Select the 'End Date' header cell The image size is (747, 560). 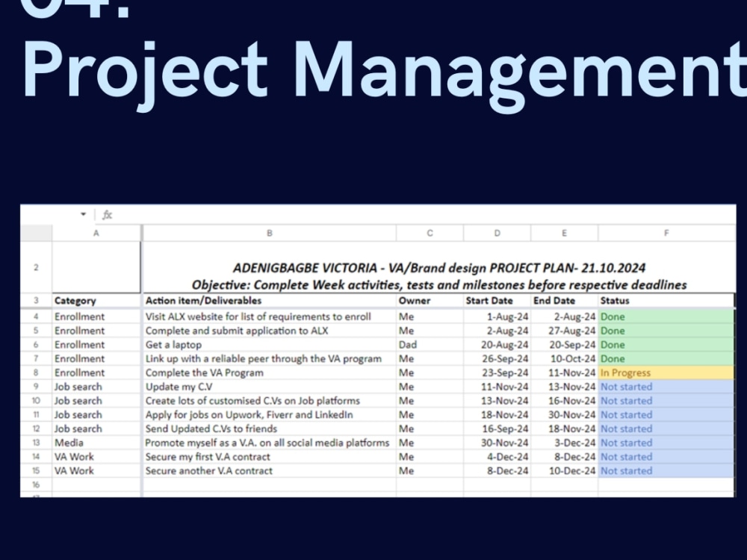click(x=564, y=301)
